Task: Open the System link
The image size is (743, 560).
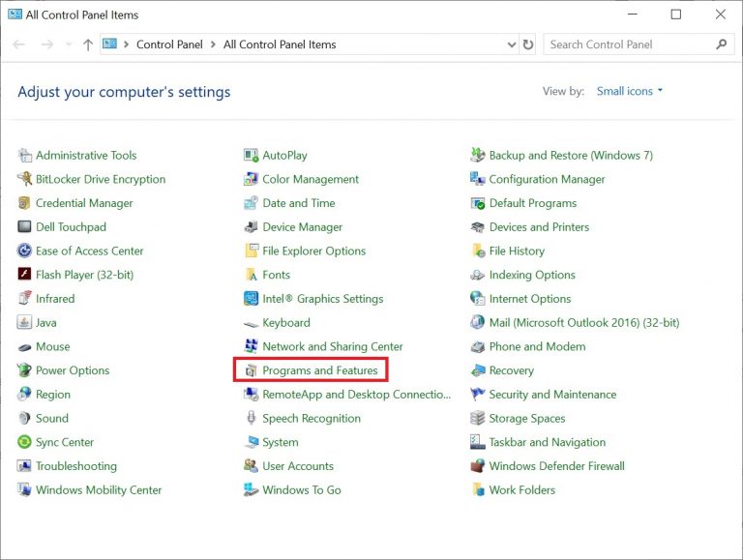Action: click(281, 442)
